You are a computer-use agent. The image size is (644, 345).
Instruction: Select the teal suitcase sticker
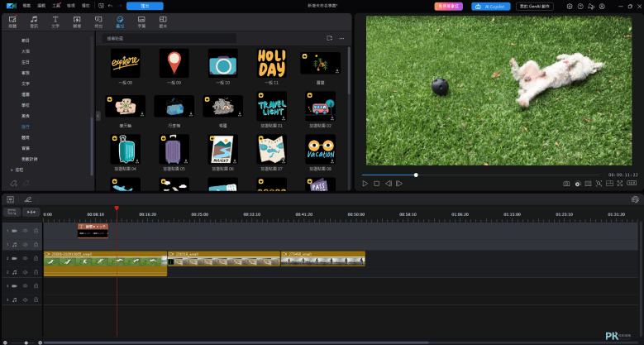click(x=126, y=149)
